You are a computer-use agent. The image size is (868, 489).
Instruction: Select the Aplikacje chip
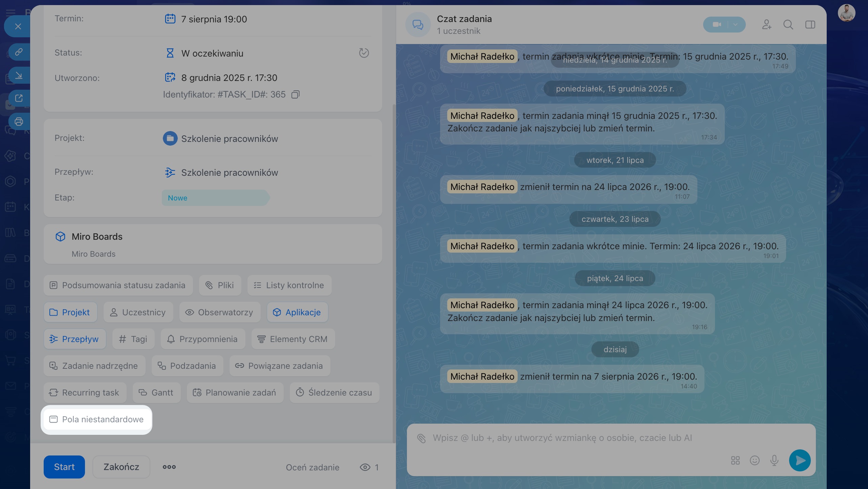(x=298, y=312)
